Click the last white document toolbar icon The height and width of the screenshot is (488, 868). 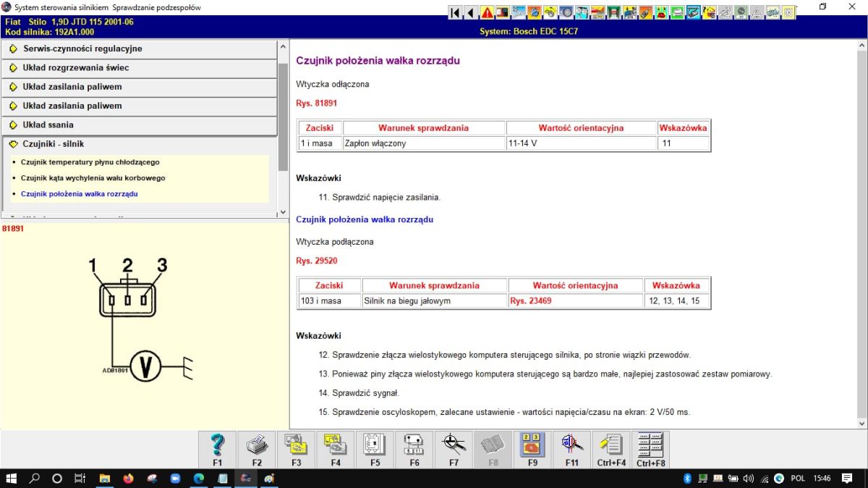pos(789,12)
